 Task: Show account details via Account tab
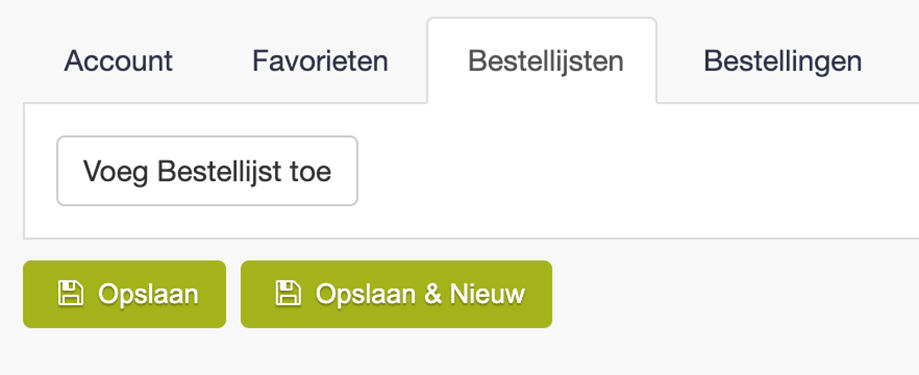click(118, 61)
